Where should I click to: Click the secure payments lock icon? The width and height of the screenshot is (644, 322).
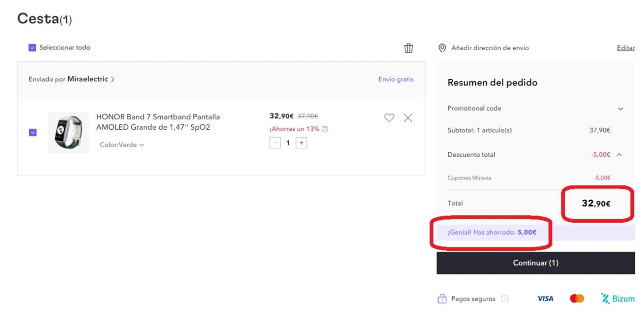442,299
